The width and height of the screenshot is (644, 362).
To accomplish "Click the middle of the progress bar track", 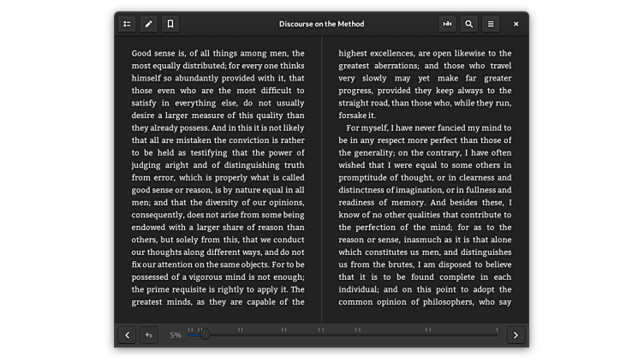I will [343, 335].
